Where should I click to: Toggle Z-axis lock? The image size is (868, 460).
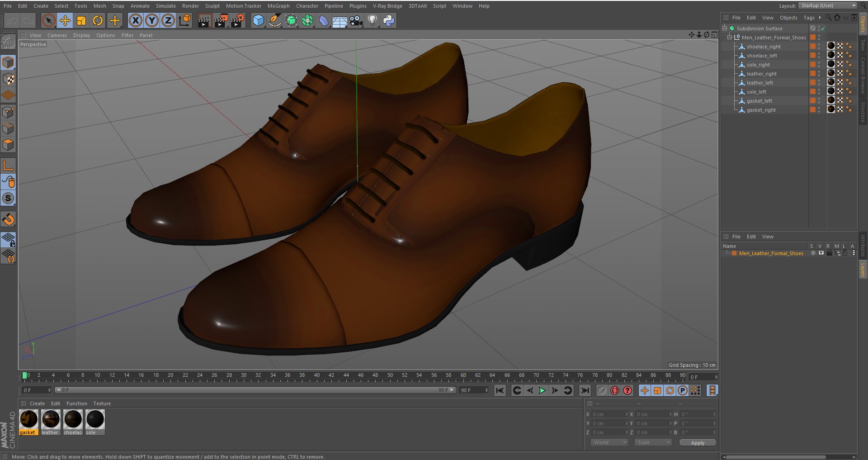[x=168, y=20]
